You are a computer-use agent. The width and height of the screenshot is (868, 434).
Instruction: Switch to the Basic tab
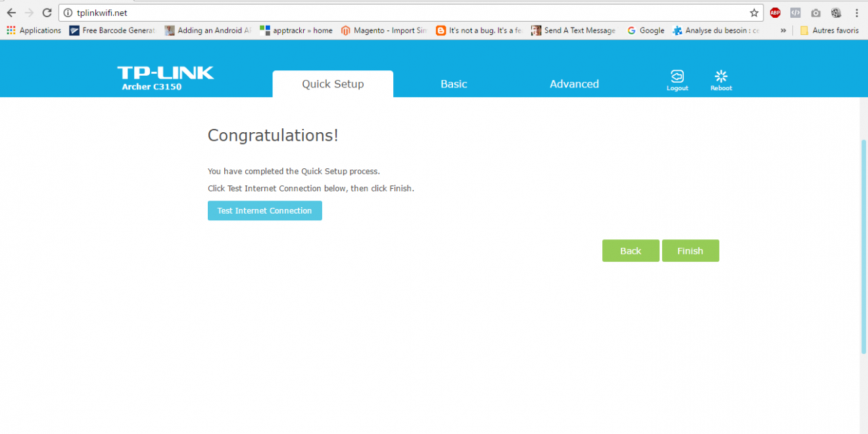coord(454,84)
